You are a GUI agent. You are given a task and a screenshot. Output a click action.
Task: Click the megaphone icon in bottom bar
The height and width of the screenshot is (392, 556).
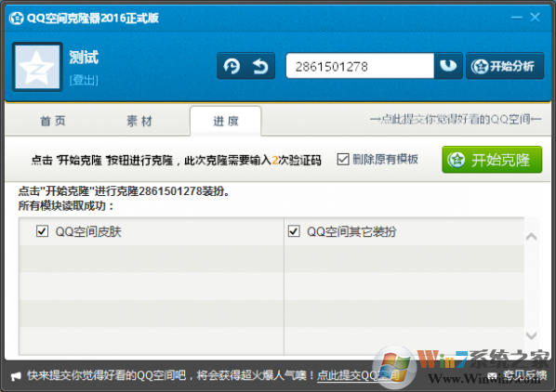coord(16,376)
